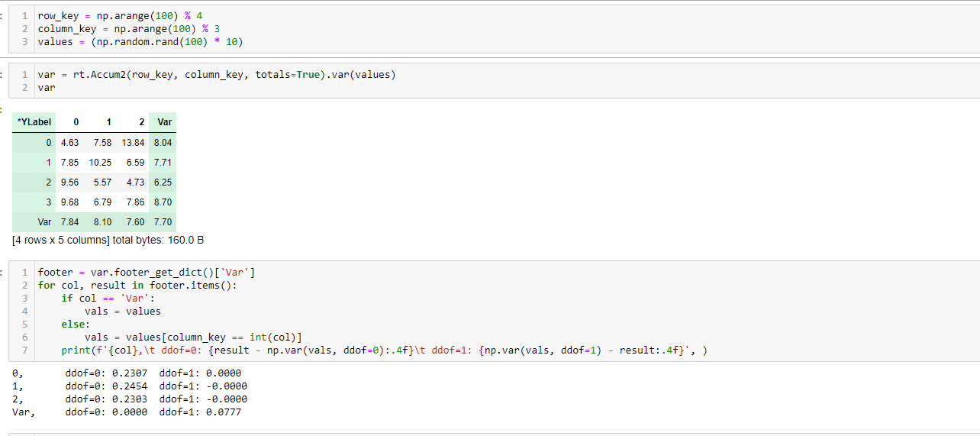Click table cell with value 9.56
Screen dimensions: 980x436
click(69, 182)
